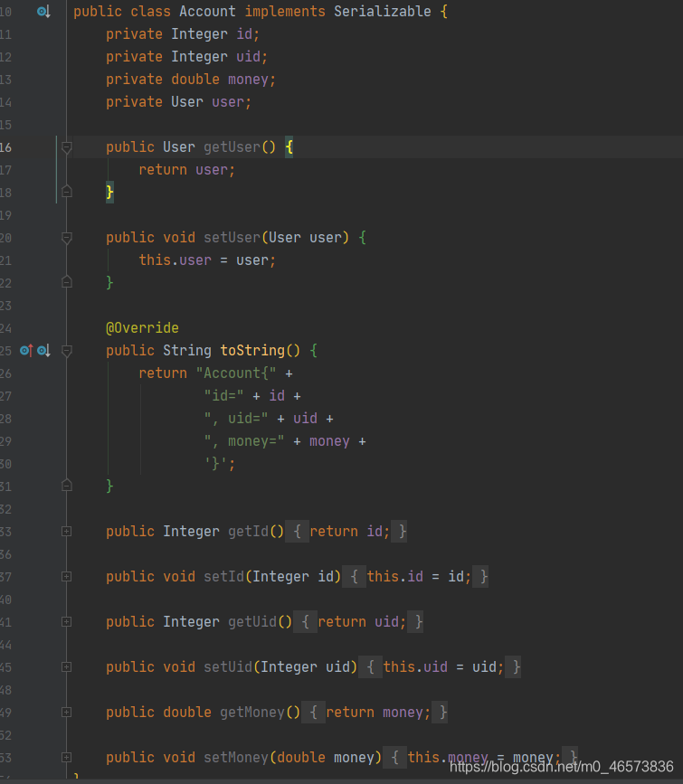Click the string literal "Account{"
The image size is (683, 784).
pyautogui.click(x=236, y=373)
